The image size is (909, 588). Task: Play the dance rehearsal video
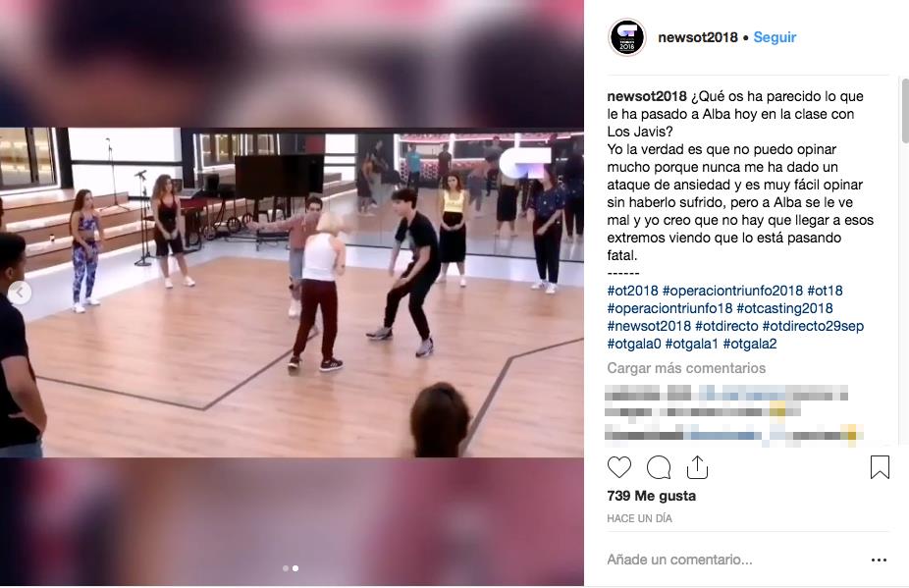(292, 293)
